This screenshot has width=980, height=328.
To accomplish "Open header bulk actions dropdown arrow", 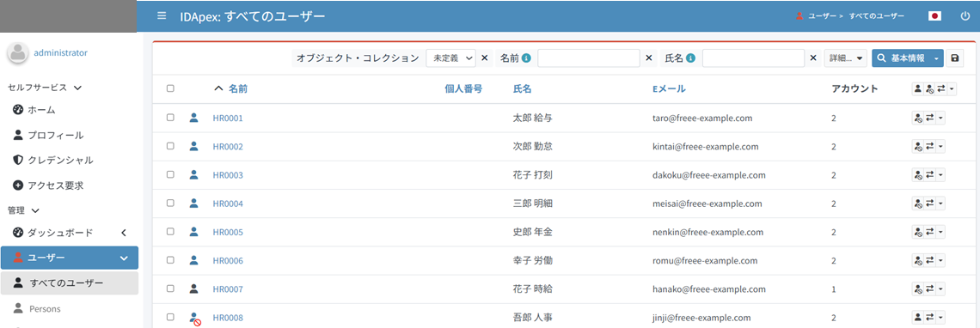I will (952, 89).
